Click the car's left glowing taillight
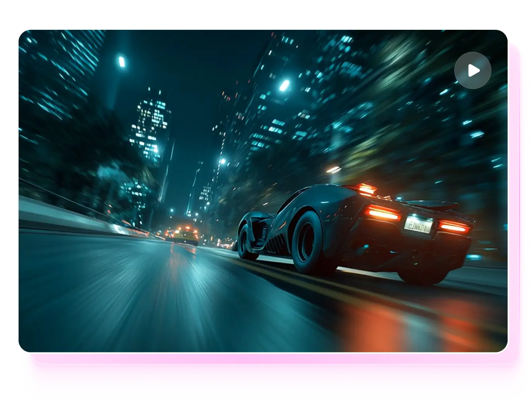This screenshot has width=532, height=407. coord(383,212)
